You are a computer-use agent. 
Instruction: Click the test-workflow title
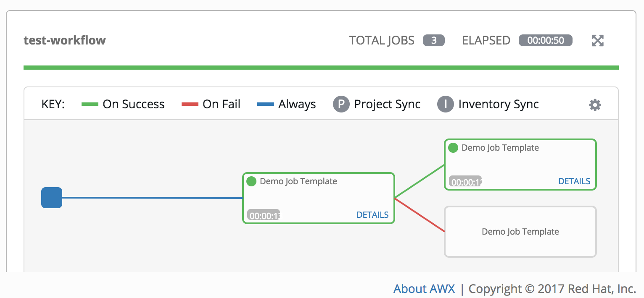(x=65, y=40)
